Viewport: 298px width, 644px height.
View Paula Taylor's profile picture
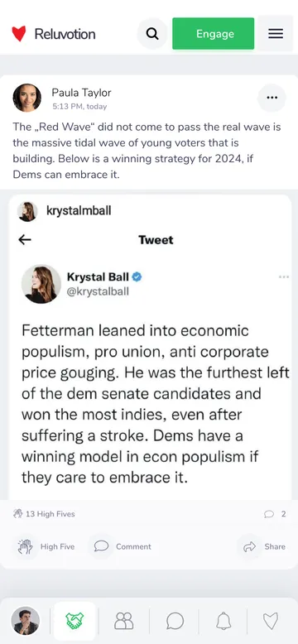tap(27, 98)
